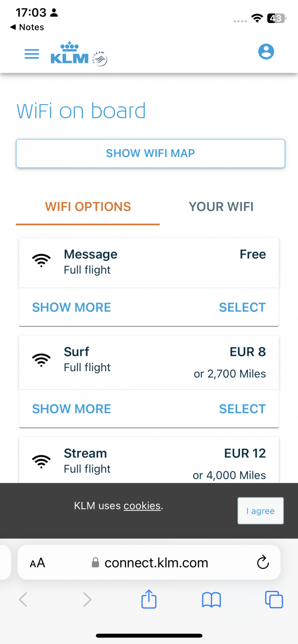Click the I agree cookie button
This screenshot has width=298, height=644.
click(x=261, y=511)
